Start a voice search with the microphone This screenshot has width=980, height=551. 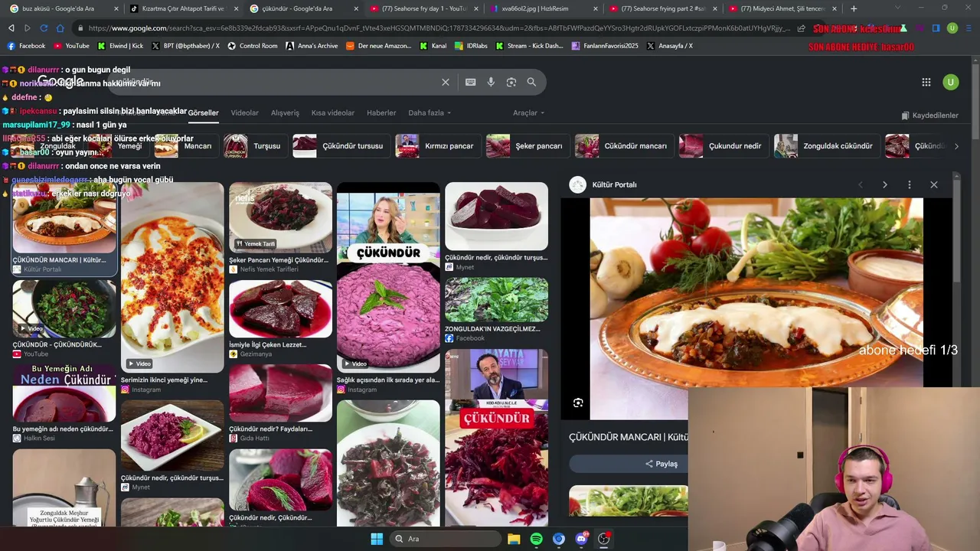(491, 82)
